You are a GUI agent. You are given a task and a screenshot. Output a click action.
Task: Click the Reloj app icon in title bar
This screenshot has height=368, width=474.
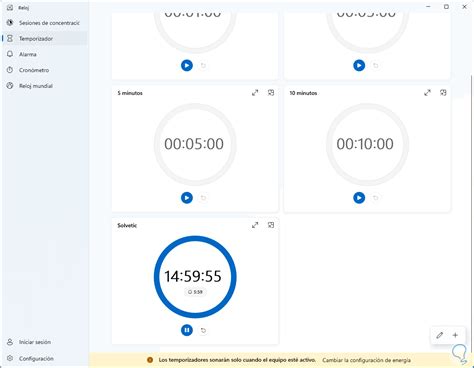pyautogui.click(x=10, y=7)
